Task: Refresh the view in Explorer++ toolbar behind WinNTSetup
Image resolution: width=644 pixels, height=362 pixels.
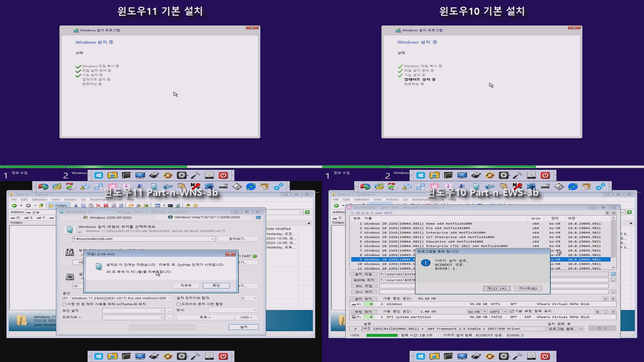Action: click(178, 205)
